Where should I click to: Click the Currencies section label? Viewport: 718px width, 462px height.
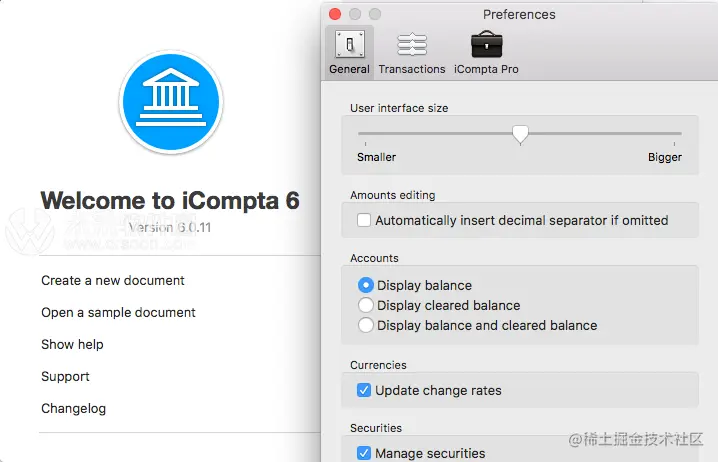tap(378, 365)
